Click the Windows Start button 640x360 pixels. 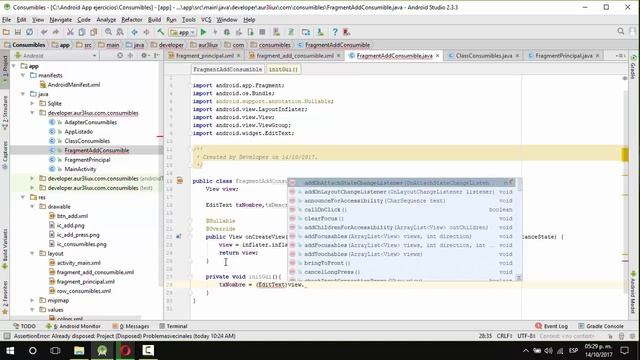coord(10,350)
